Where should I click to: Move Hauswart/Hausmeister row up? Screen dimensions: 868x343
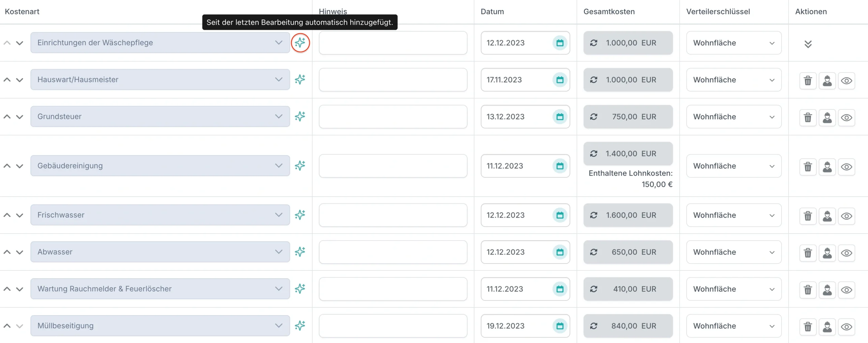pos(7,80)
